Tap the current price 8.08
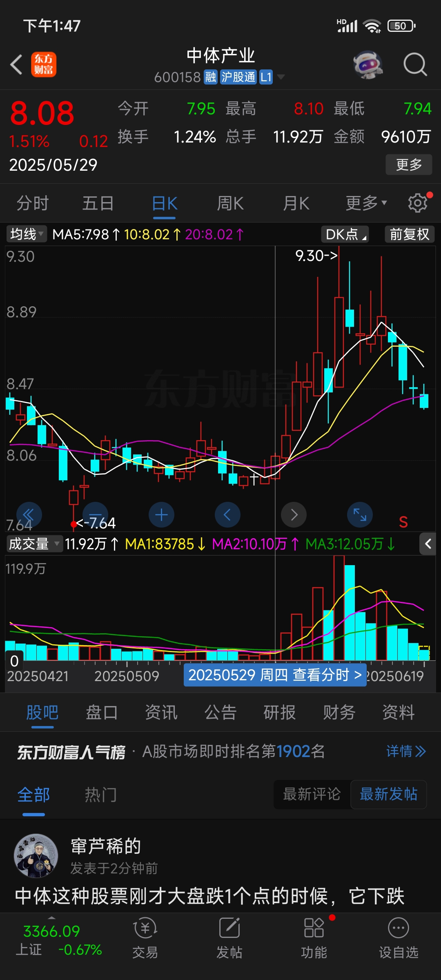The width and height of the screenshot is (441, 980). pyautogui.click(x=42, y=113)
